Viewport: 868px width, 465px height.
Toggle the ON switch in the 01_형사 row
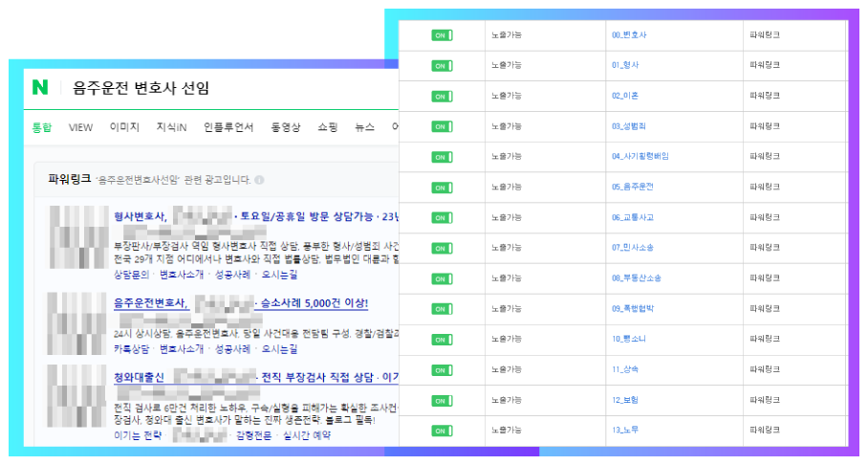(442, 66)
